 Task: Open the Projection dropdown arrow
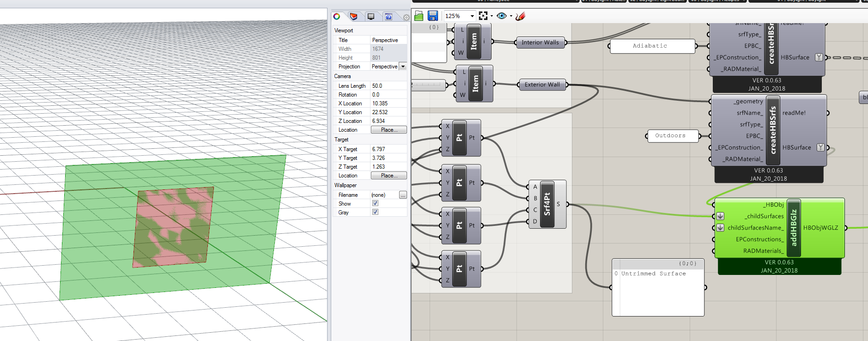pos(403,67)
